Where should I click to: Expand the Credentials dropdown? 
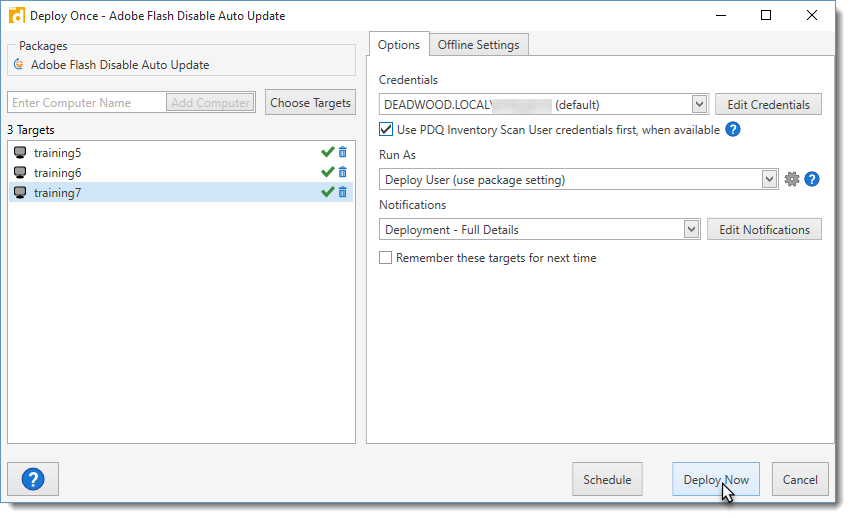click(x=699, y=104)
